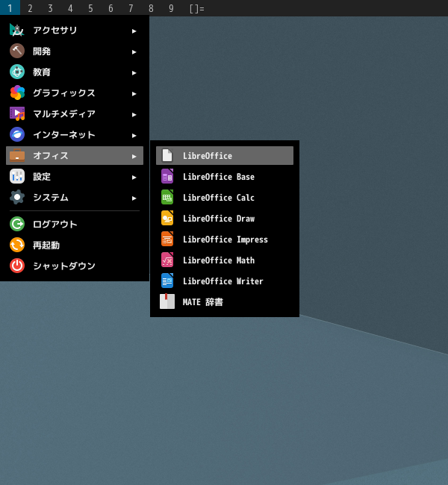Launch LibreOffice Draw from submenu
Viewport: 448px width, 485px height.
click(x=225, y=218)
